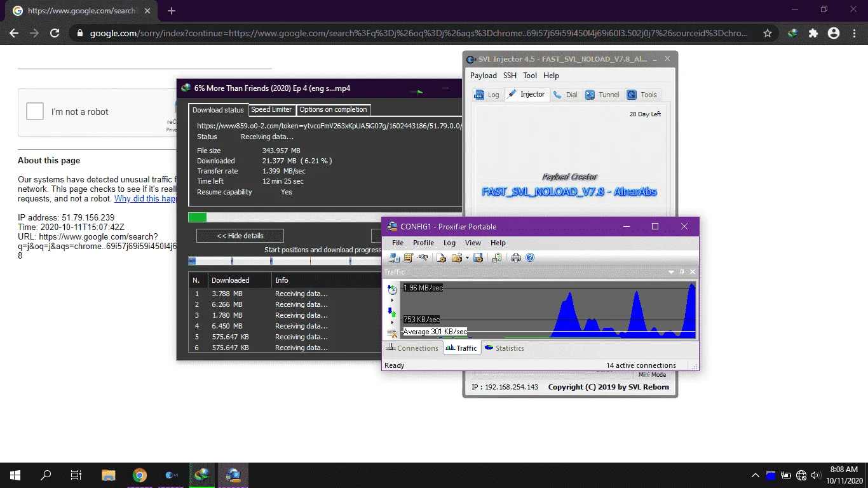Click the green download progress bar
The width and height of the screenshot is (868, 488).
coord(198,217)
